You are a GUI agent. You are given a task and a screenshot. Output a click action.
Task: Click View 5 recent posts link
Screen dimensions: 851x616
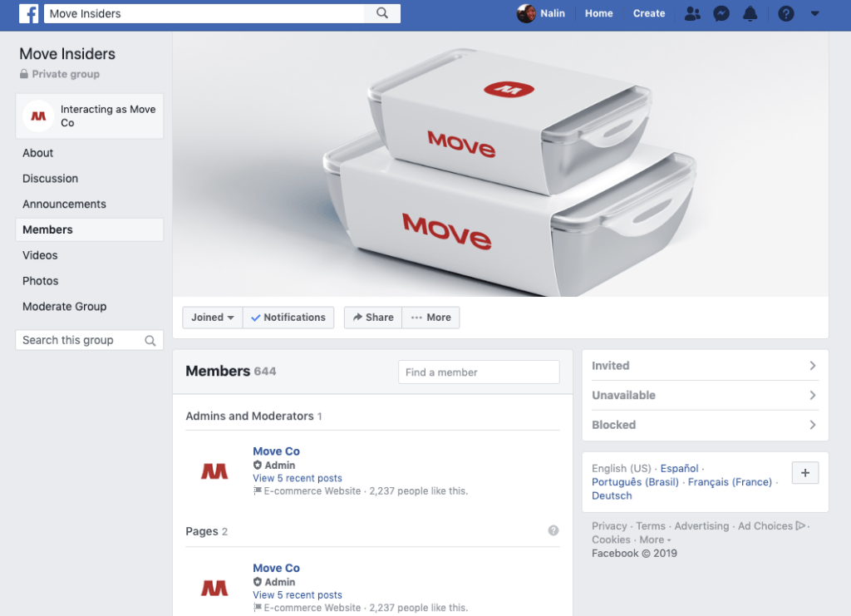(x=297, y=478)
